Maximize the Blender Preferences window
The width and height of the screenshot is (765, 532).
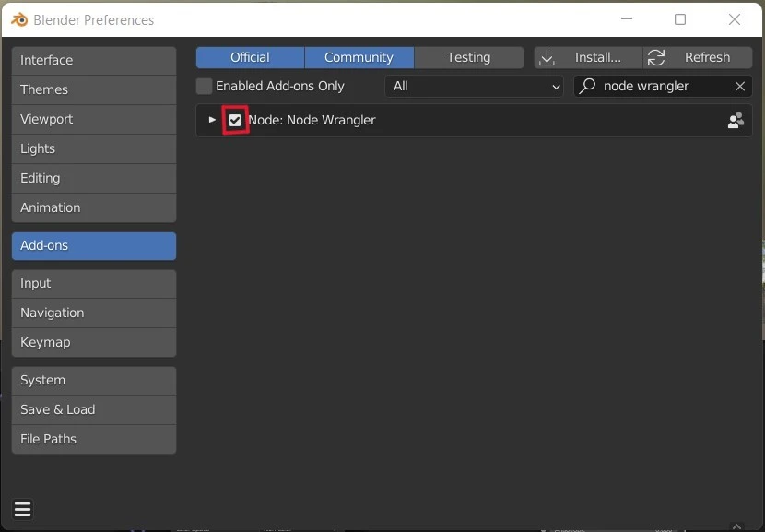(x=680, y=19)
